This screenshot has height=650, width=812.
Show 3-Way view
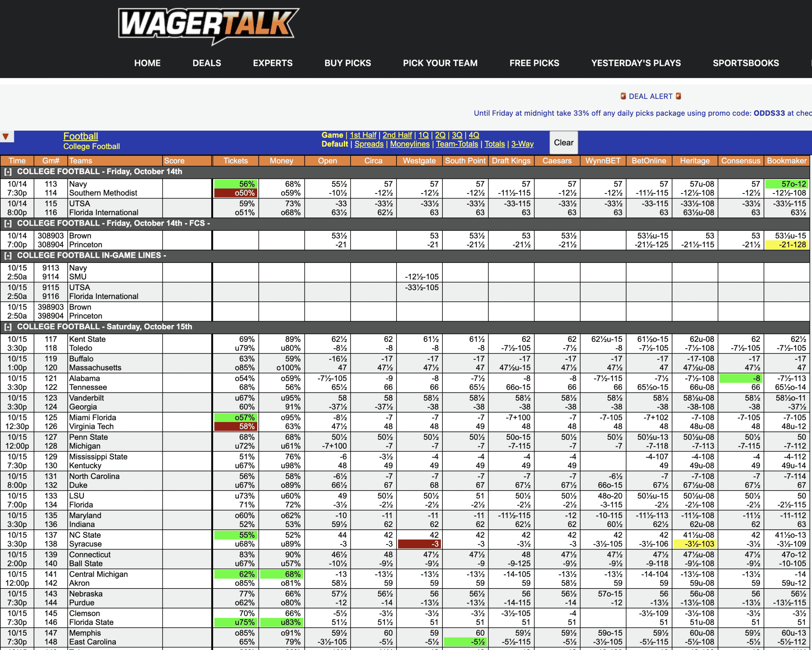[x=522, y=144]
